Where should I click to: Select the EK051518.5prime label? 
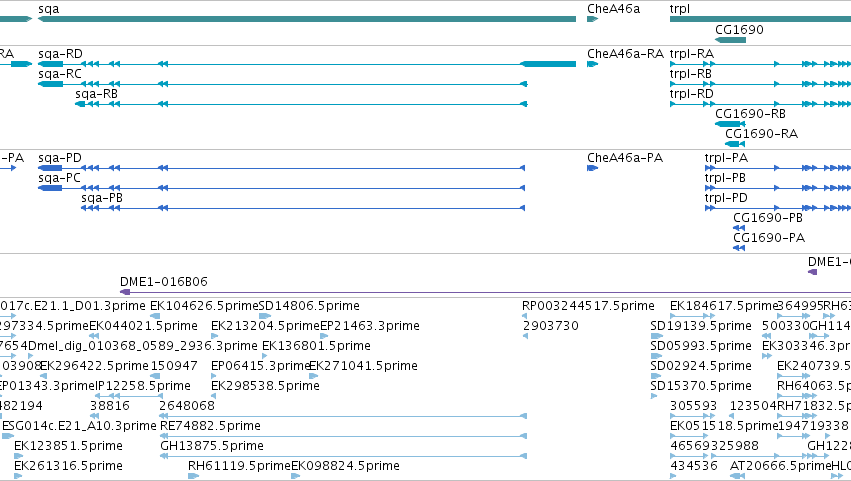click(x=724, y=427)
